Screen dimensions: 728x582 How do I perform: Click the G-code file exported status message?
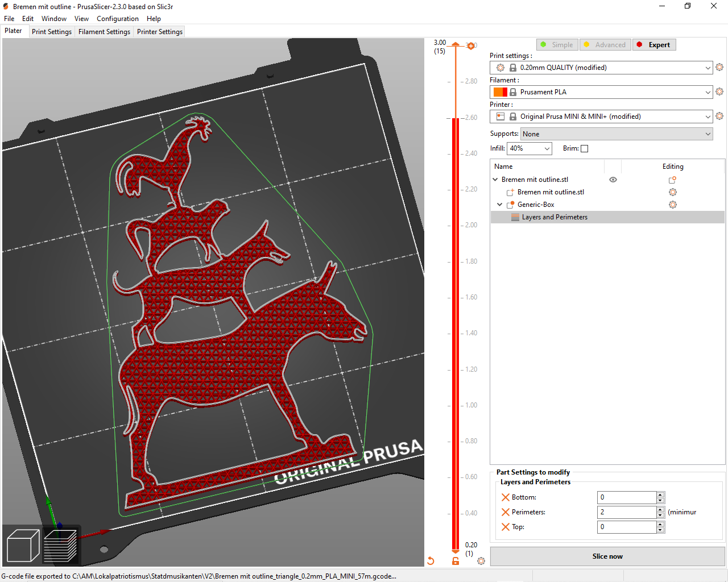click(198, 576)
